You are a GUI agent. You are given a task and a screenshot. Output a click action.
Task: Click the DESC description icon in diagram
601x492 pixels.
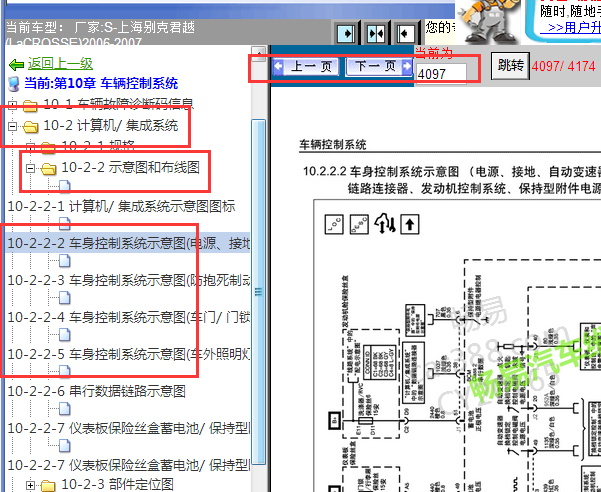[x=359, y=224]
